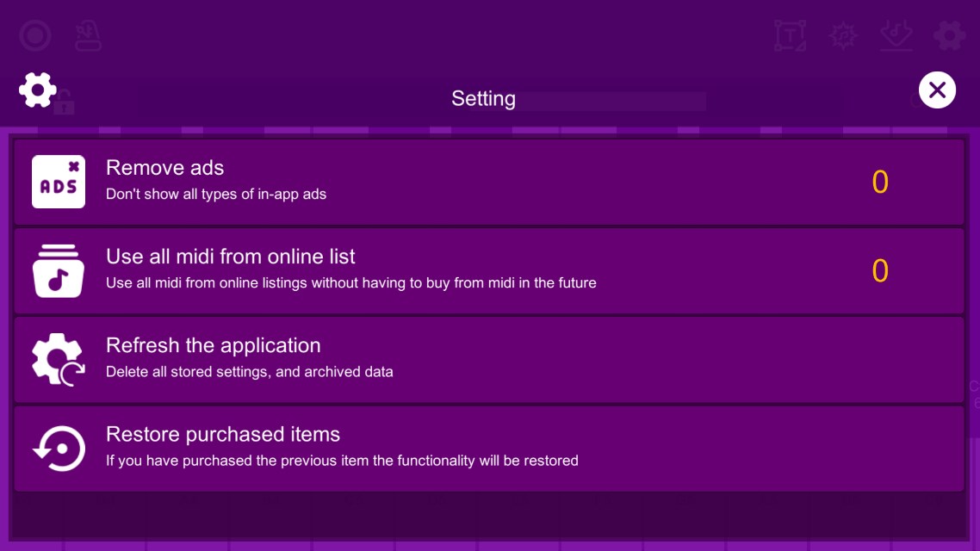The image size is (980, 551).
Task: Click the midi music jar icon
Action: [59, 270]
